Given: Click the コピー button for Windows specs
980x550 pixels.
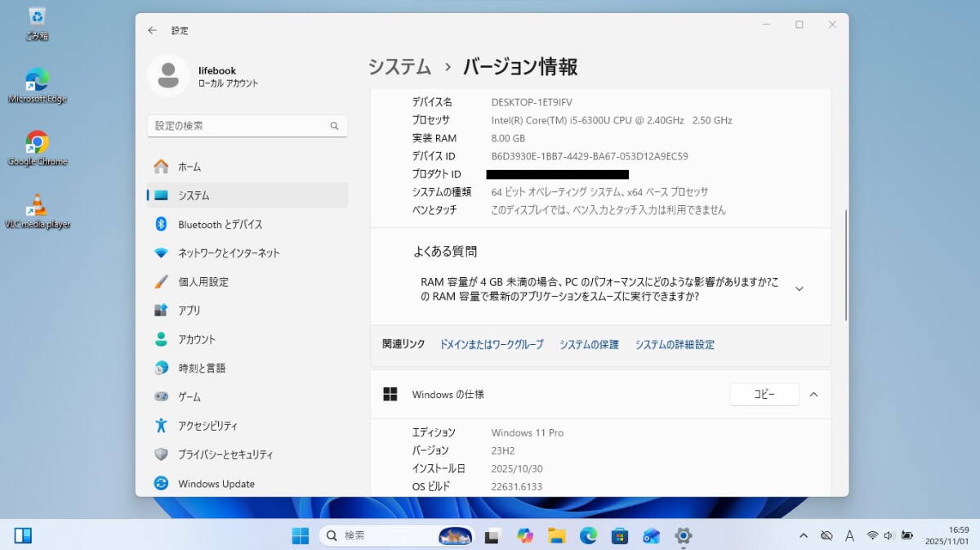Looking at the screenshot, I should point(764,394).
